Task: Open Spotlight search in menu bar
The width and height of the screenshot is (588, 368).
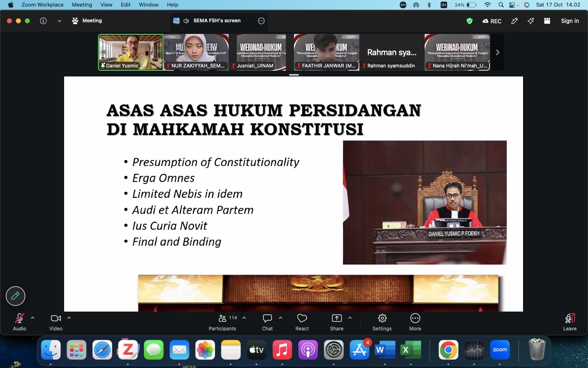Action: (x=501, y=5)
